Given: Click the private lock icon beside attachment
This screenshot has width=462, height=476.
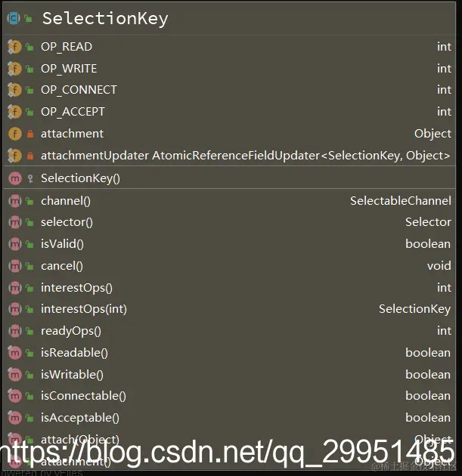Looking at the screenshot, I should (29, 134).
